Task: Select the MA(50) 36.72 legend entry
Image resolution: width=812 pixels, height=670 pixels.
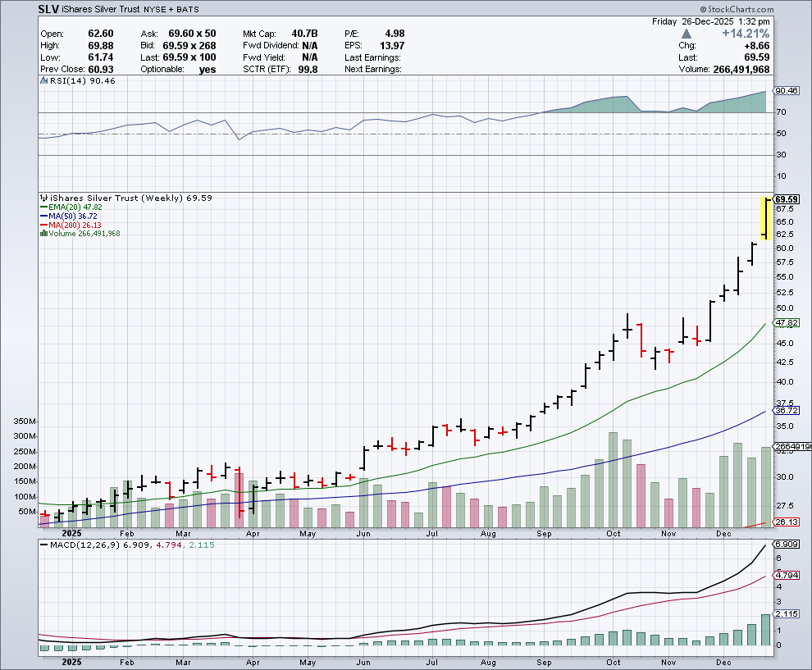Action: point(69,216)
